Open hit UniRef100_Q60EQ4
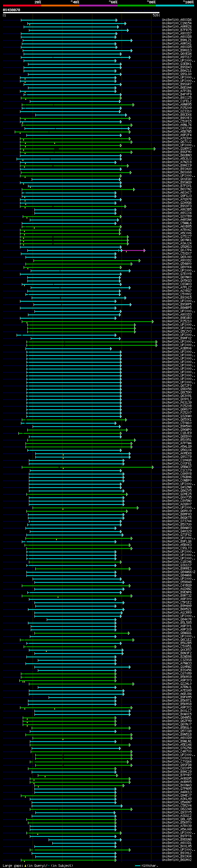 point(177,54)
